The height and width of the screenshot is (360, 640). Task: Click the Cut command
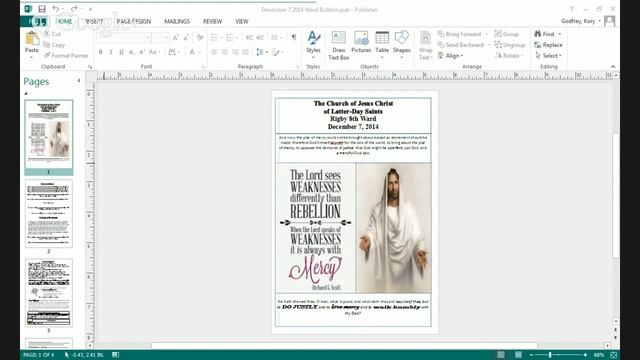pos(52,34)
